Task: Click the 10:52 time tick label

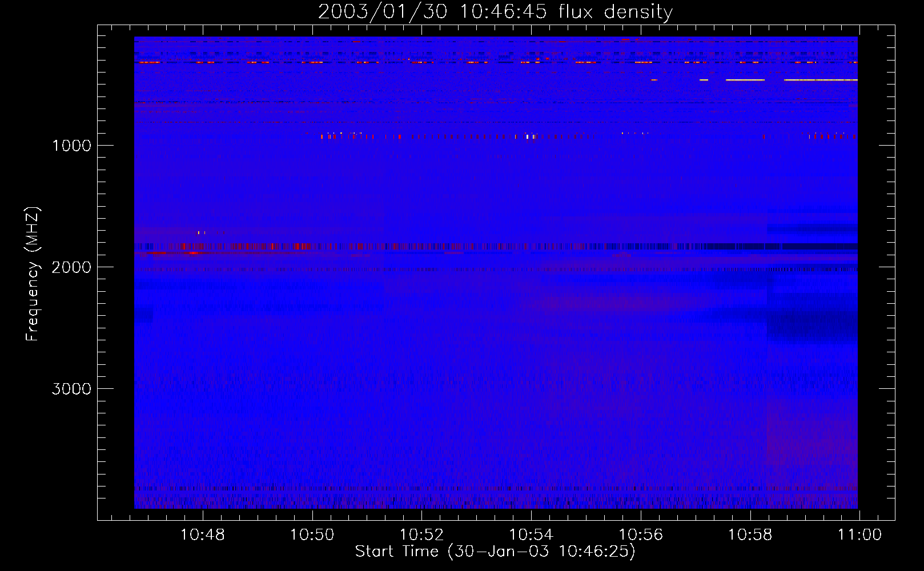Action: pos(422,535)
